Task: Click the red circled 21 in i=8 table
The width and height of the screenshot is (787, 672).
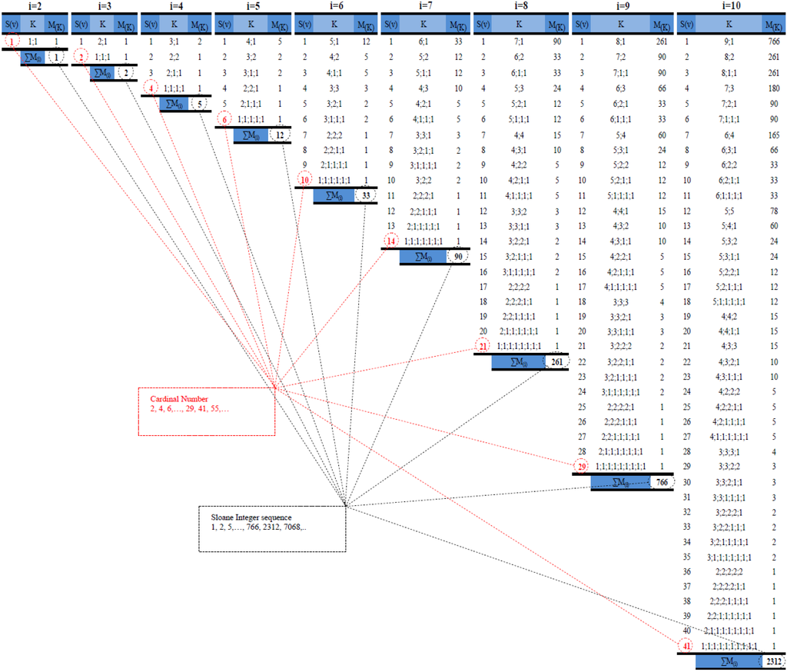Action: point(483,346)
